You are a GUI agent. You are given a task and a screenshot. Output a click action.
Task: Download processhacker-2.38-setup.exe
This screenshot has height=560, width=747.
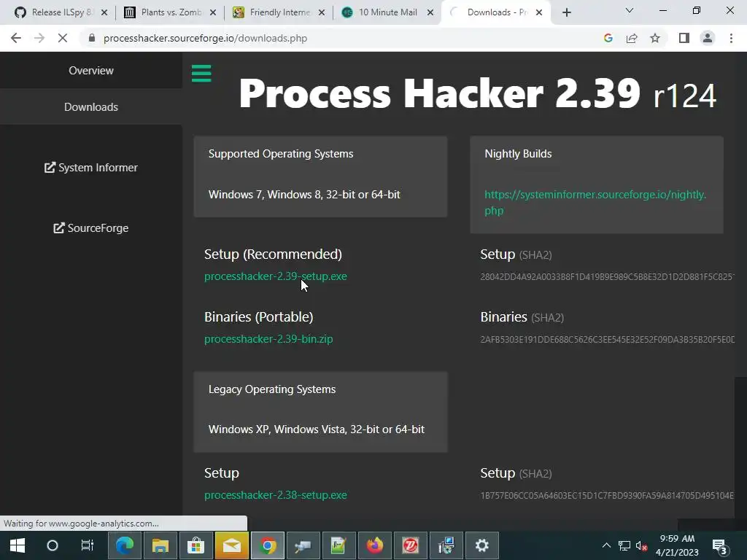(275, 495)
